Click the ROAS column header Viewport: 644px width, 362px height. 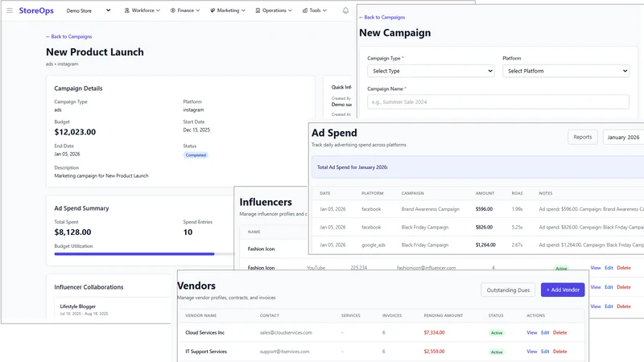[x=517, y=193]
